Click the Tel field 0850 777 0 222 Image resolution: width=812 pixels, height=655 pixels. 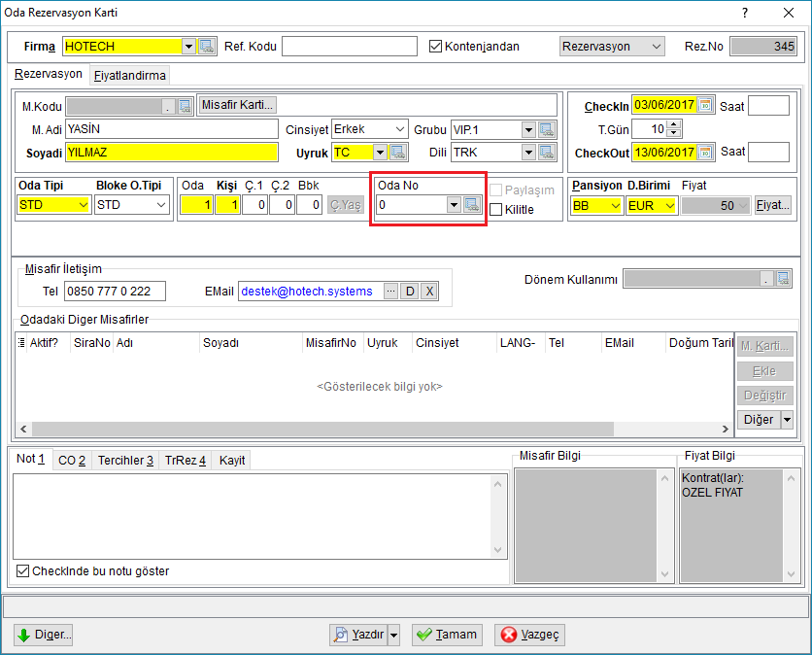[115, 292]
